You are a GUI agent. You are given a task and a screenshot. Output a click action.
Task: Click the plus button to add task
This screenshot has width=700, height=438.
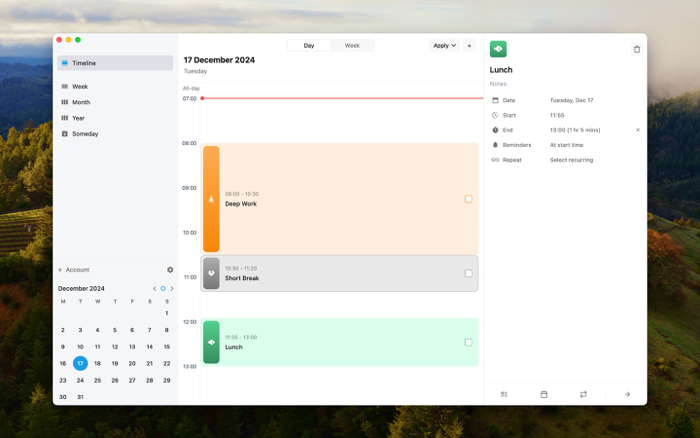click(x=469, y=46)
